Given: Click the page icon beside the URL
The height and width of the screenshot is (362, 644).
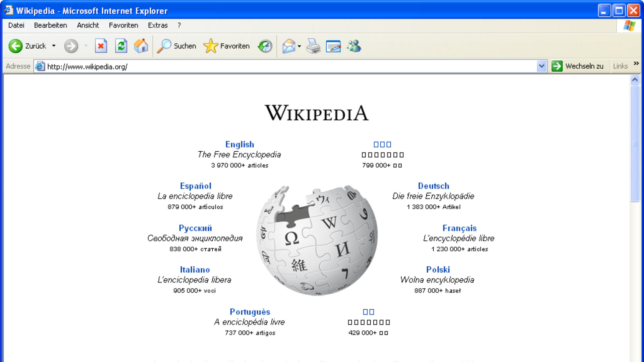Looking at the screenshot, I should tap(40, 66).
